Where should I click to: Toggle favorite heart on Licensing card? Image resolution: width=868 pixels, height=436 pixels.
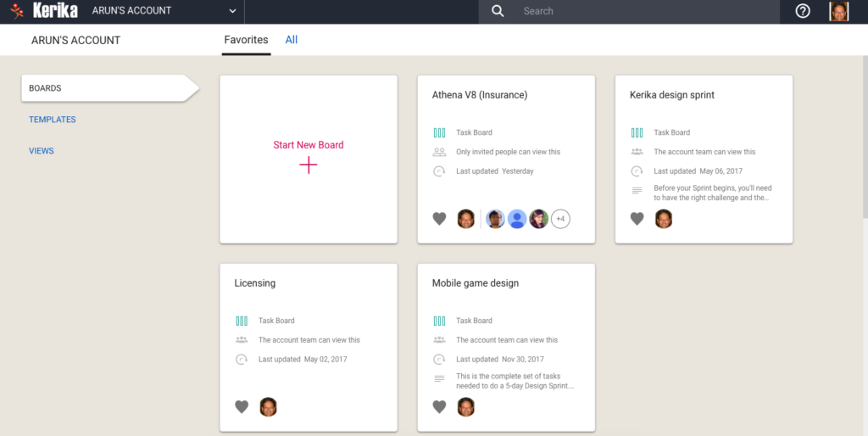point(242,407)
